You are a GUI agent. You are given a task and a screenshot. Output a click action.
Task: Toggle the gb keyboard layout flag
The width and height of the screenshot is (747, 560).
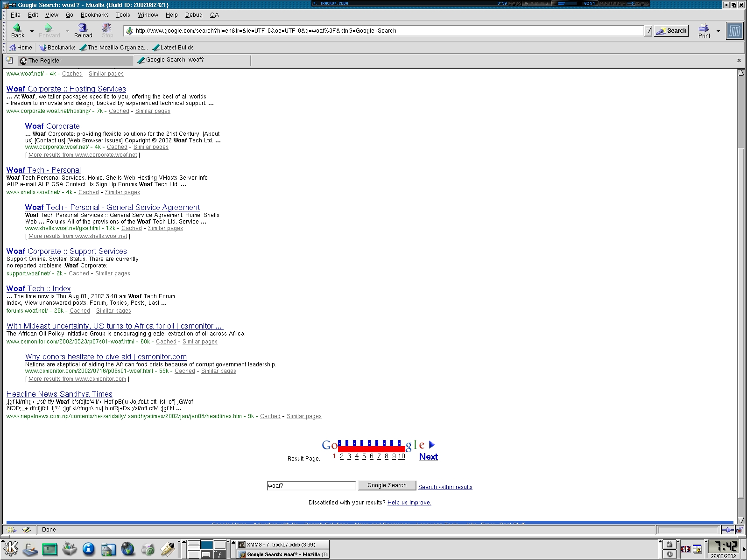click(686, 549)
